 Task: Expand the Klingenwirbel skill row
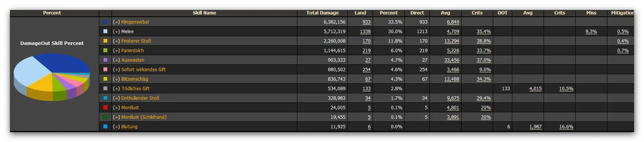pyautogui.click(x=116, y=22)
